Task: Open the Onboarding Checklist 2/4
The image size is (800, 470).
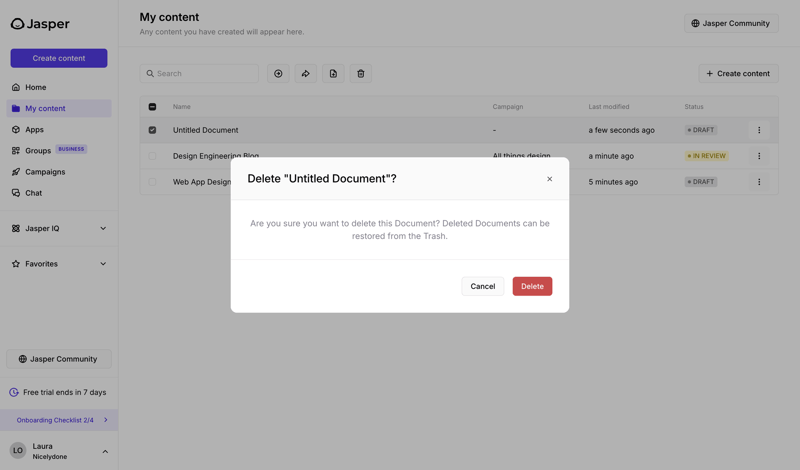Action: coord(59,420)
